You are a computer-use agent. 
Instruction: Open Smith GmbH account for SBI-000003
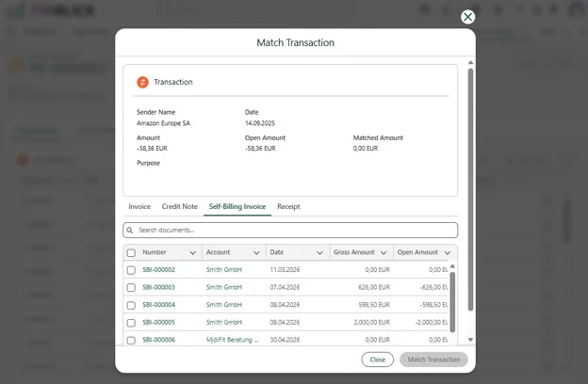pos(224,287)
